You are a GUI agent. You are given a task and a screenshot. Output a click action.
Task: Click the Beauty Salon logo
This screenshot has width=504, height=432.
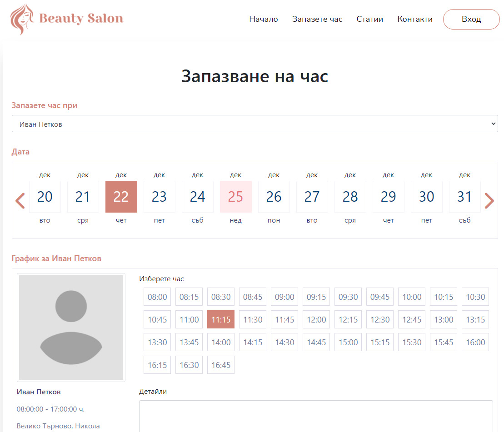click(67, 19)
